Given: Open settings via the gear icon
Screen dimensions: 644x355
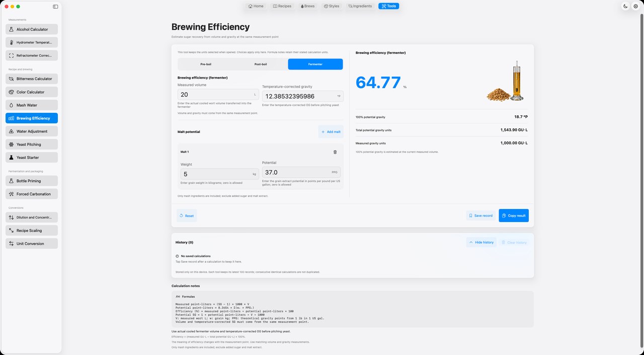Looking at the screenshot, I should 635,6.
